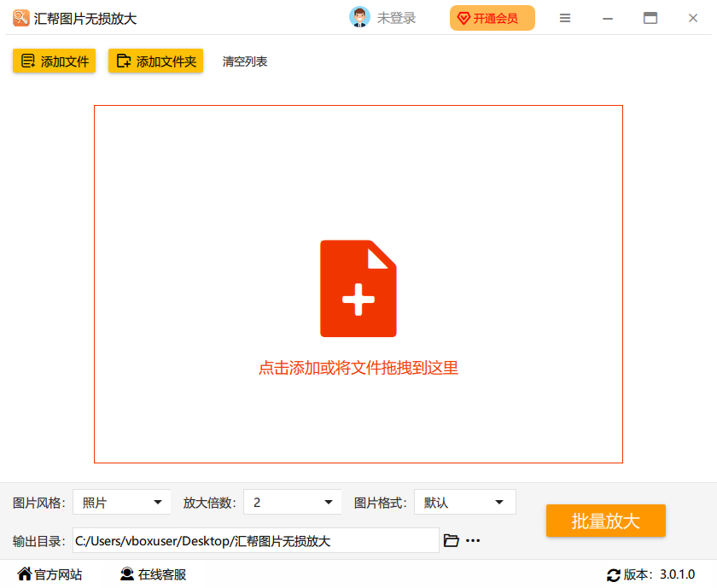Screen dimensions: 717x588
Task: Click the 图片风格 label
Action: (39, 503)
